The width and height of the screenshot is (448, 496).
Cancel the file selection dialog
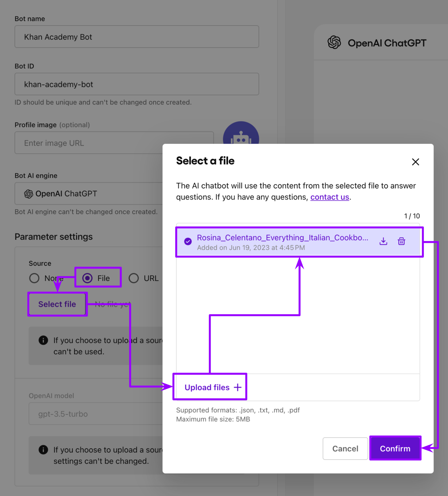pyautogui.click(x=345, y=448)
